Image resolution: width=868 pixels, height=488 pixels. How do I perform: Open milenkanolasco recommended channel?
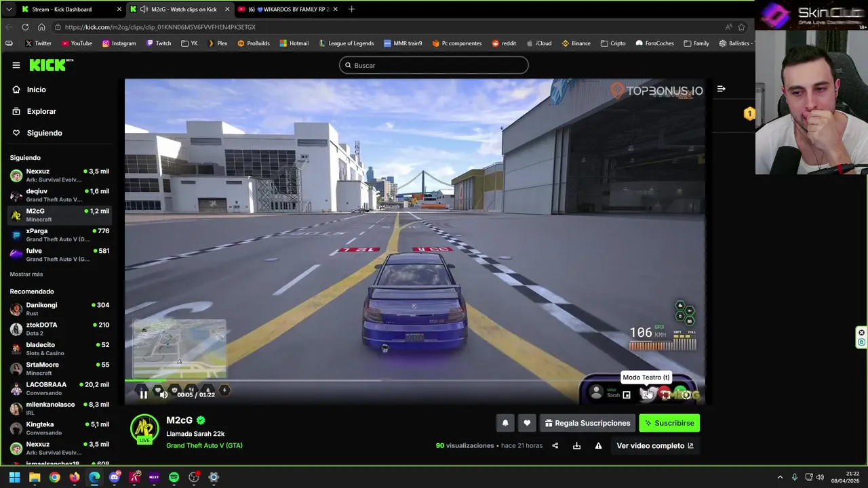(59, 408)
